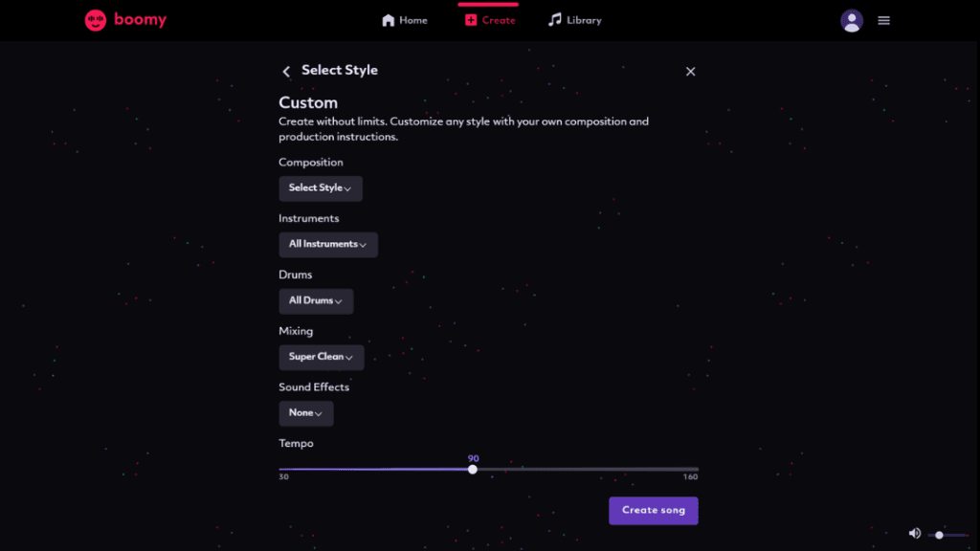980x551 pixels.
Task: Go back using the left chevron arrow
Action: click(x=286, y=71)
